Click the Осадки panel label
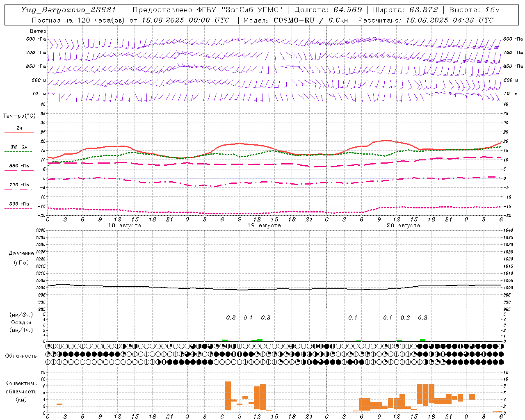 [21, 322]
